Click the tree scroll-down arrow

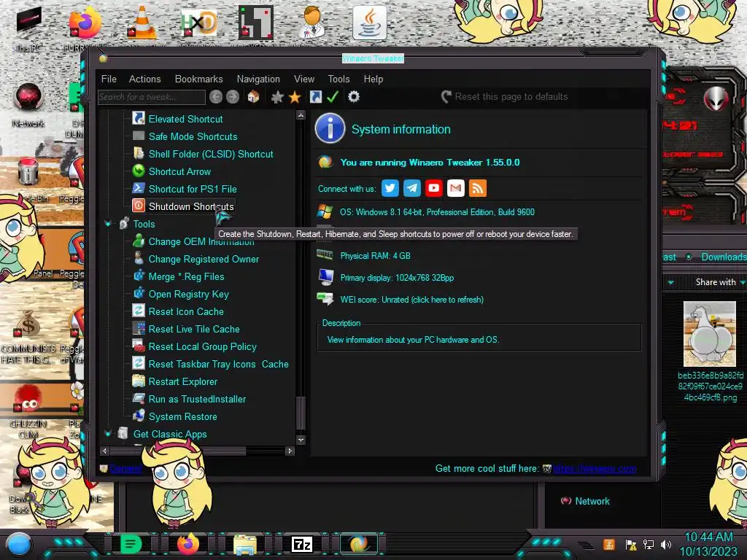tap(301, 440)
